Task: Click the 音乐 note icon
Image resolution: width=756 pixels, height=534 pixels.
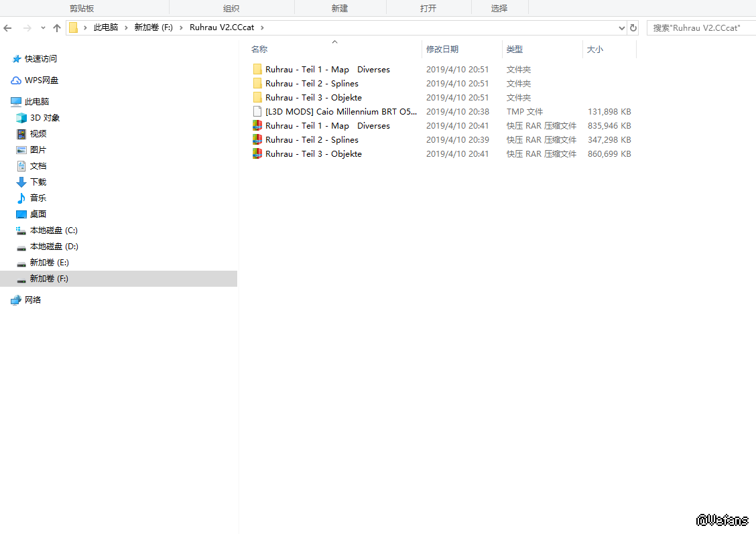Action: tap(21, 198)
